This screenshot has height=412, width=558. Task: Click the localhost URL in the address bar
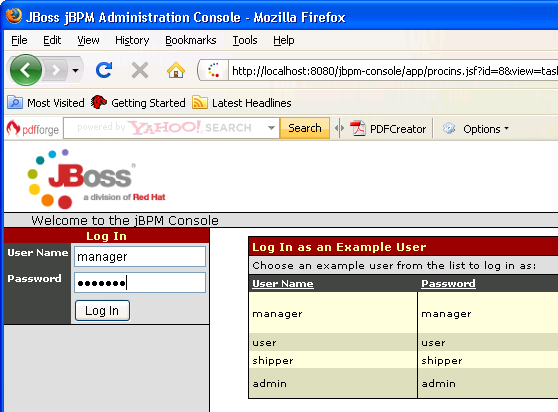tap(394, 71)
